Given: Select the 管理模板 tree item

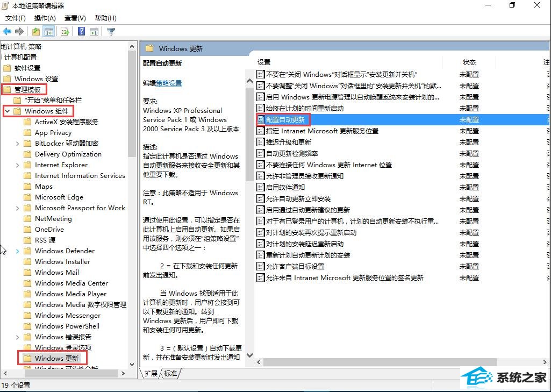Looking at the screenshot, I should pos(27,90).
